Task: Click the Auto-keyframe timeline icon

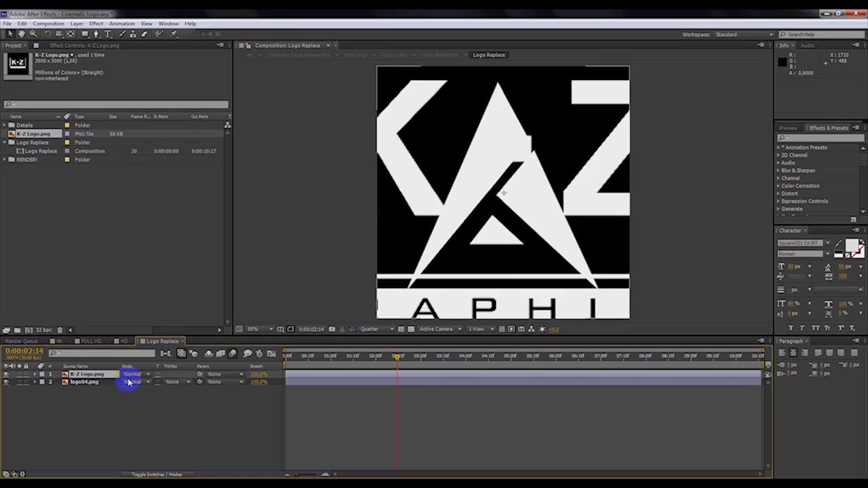Action: (x=259, y=353)
